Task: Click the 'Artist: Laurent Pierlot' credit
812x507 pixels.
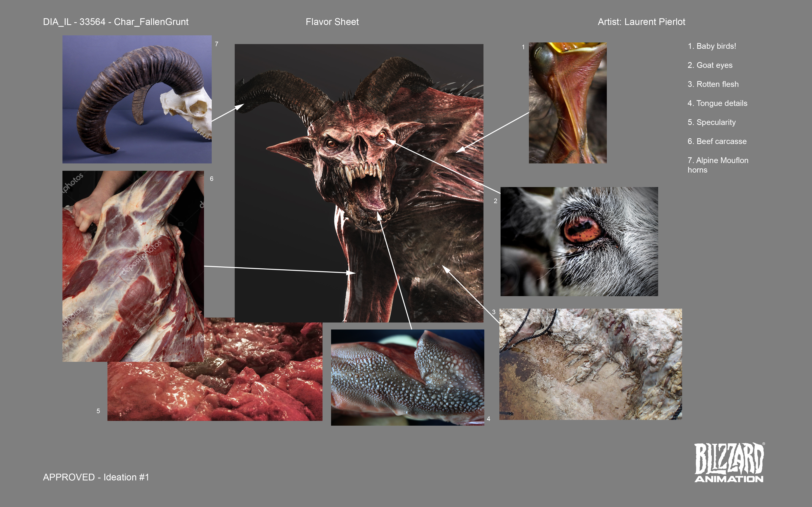Action: tap(641, 22)
